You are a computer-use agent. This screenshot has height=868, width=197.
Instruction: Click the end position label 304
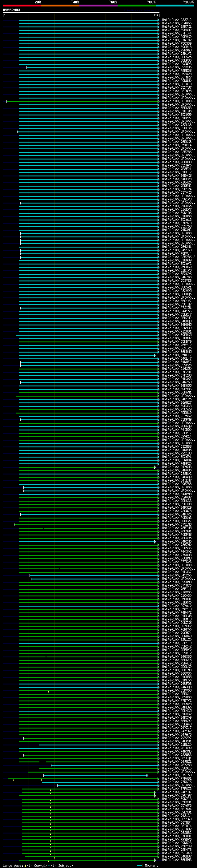pyautogui.click(x=155, y=15)
